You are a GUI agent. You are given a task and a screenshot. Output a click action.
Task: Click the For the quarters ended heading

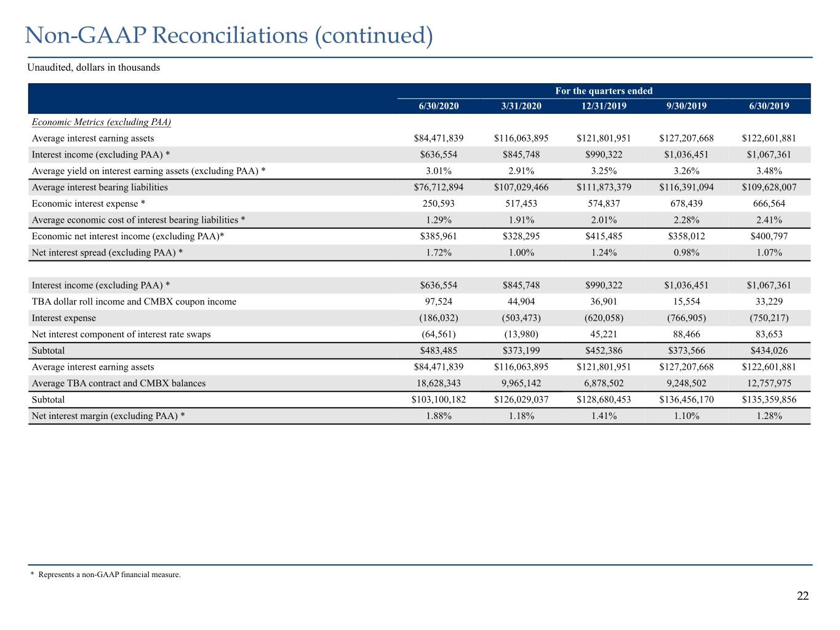point(604,91)
